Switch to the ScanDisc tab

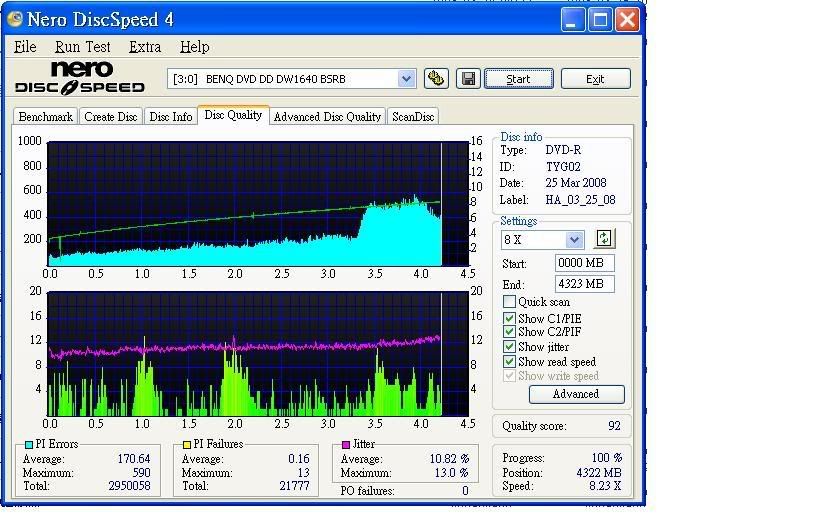(413, 116)
